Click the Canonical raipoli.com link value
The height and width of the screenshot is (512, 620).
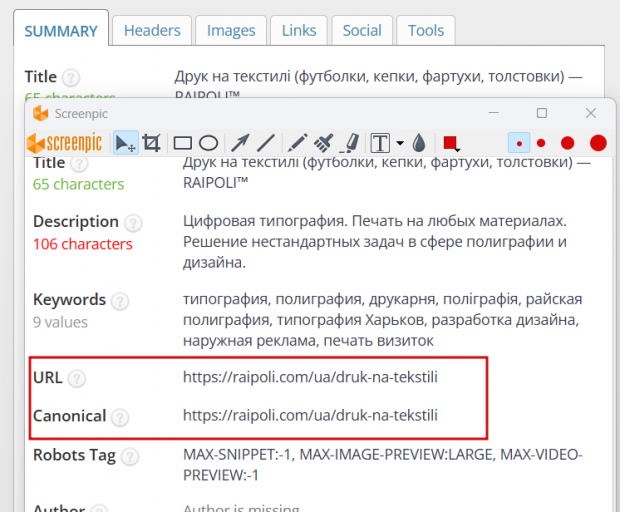point(310,416)
